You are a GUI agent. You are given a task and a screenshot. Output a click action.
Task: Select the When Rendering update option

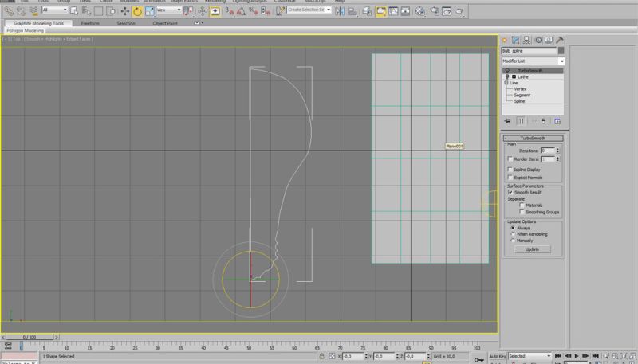tap(513, 234)
